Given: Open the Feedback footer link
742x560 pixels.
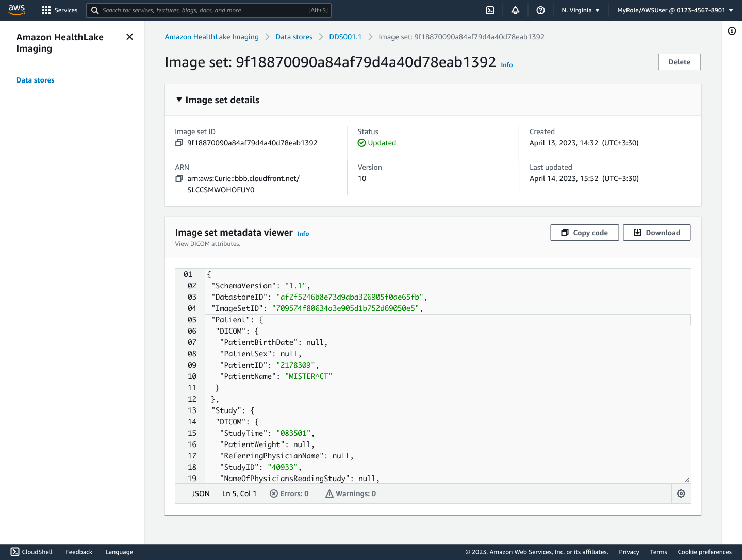Looking at the screenshot, I should 79,552.
